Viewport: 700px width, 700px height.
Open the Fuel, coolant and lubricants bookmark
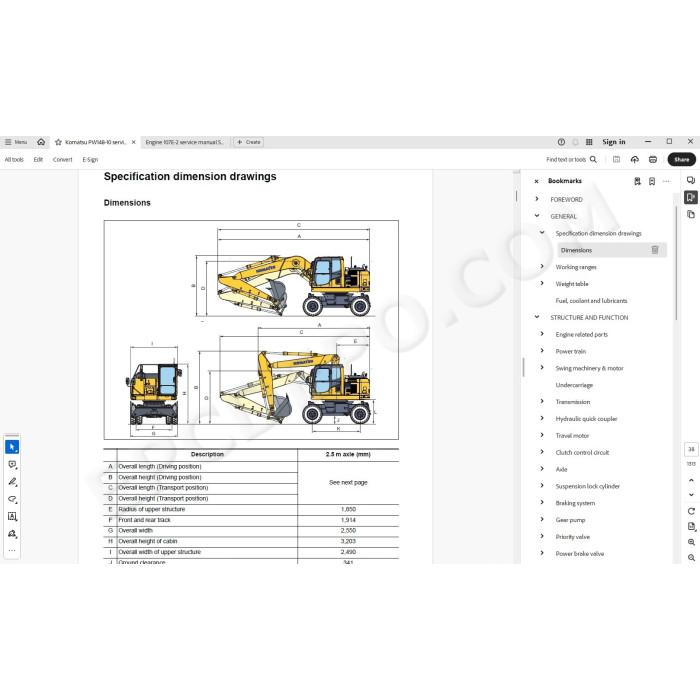591,300
